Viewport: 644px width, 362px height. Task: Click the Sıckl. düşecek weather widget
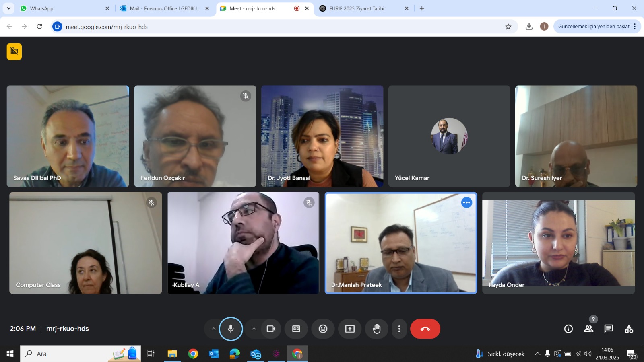500,354
